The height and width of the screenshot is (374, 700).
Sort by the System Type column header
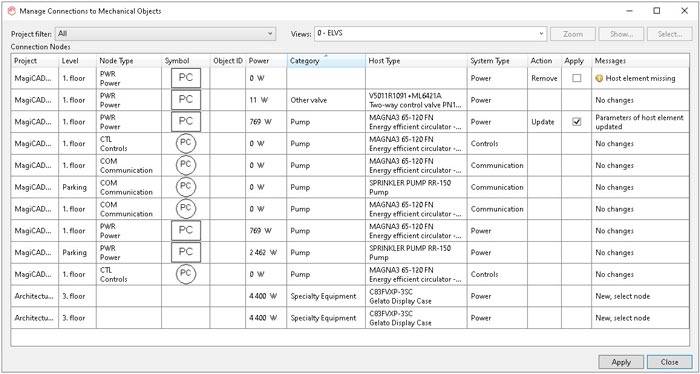[497, 61]
